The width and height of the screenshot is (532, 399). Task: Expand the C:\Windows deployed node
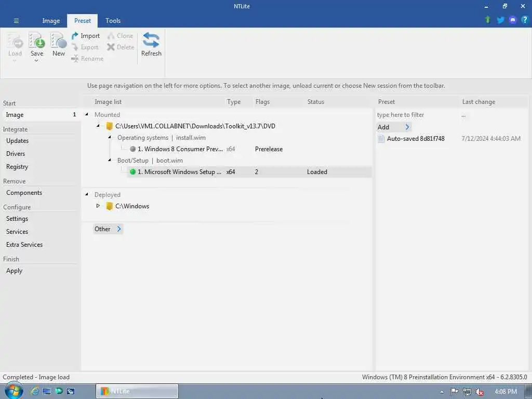pyautogui.click(x=98, y=206)
